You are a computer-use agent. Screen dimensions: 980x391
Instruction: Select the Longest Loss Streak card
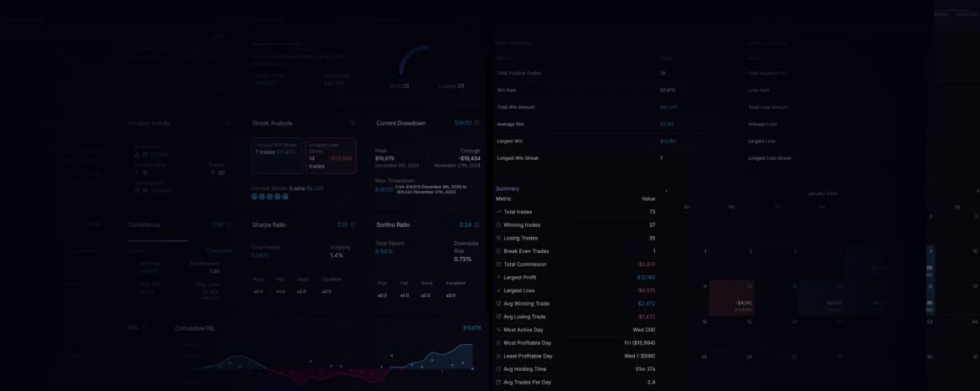point(331,155)
